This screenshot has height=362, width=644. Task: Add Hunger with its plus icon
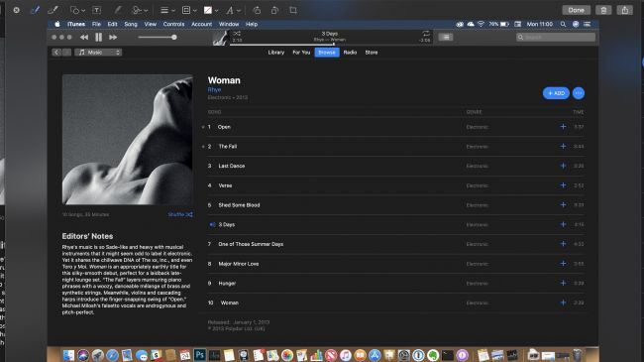(x=563, y=283)
